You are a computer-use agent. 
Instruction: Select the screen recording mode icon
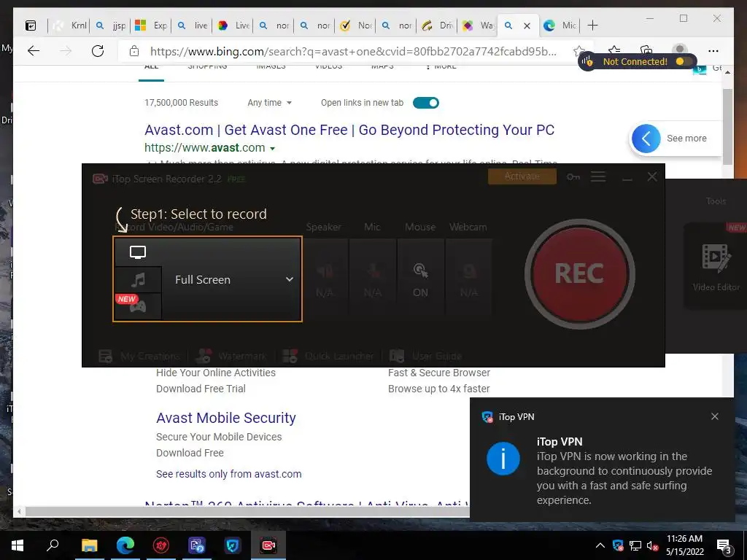[x=138, y=252]
